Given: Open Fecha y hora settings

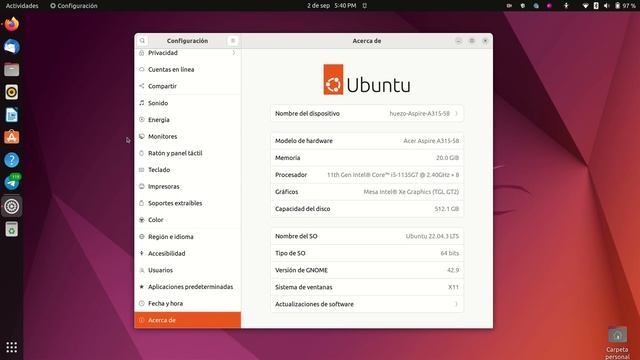Looking at the screenshot, I should (187, 303).
